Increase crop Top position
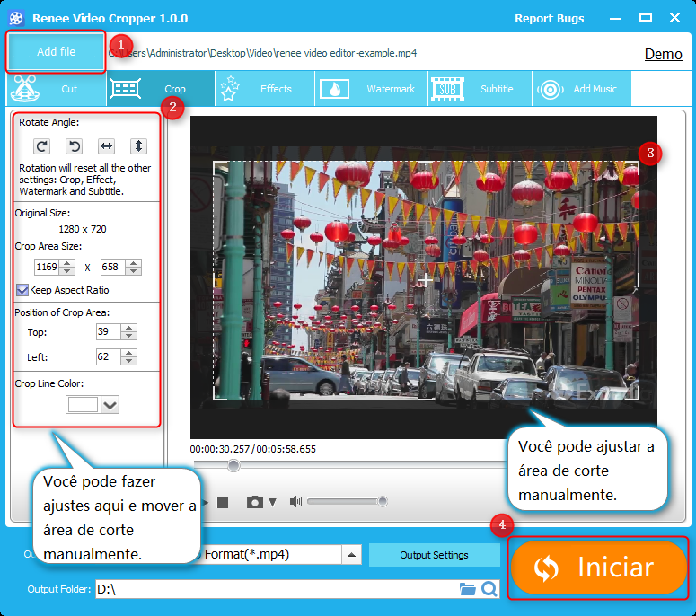The image size is (696, 616). (x=128, y=328)
